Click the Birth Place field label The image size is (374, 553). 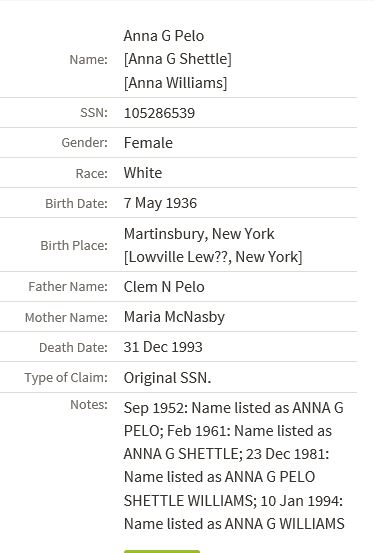pyautogui.click(x=74, y=245)
